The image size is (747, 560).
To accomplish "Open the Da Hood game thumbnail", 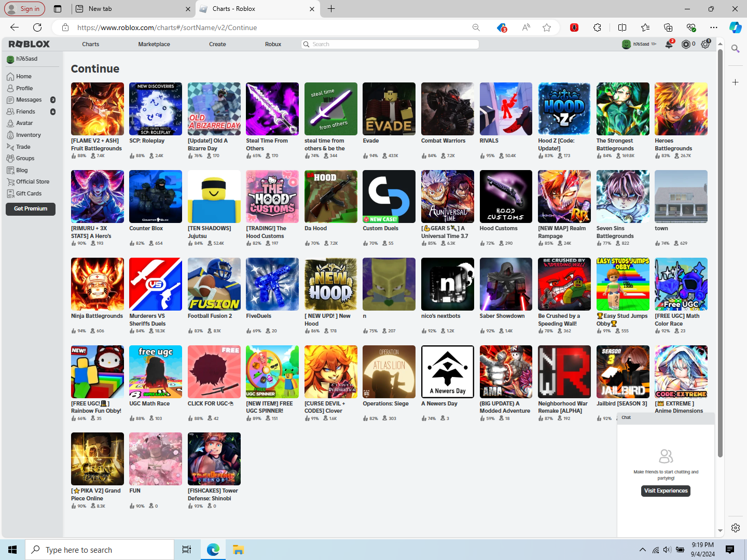I will coord(331,197).
